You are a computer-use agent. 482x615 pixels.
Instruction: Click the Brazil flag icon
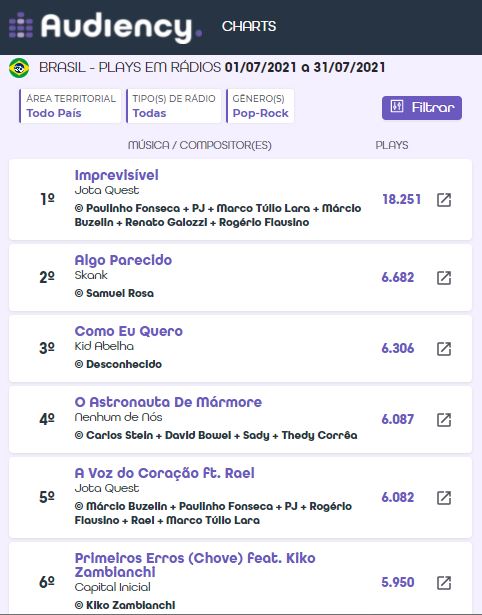click(x=19, y=68)
